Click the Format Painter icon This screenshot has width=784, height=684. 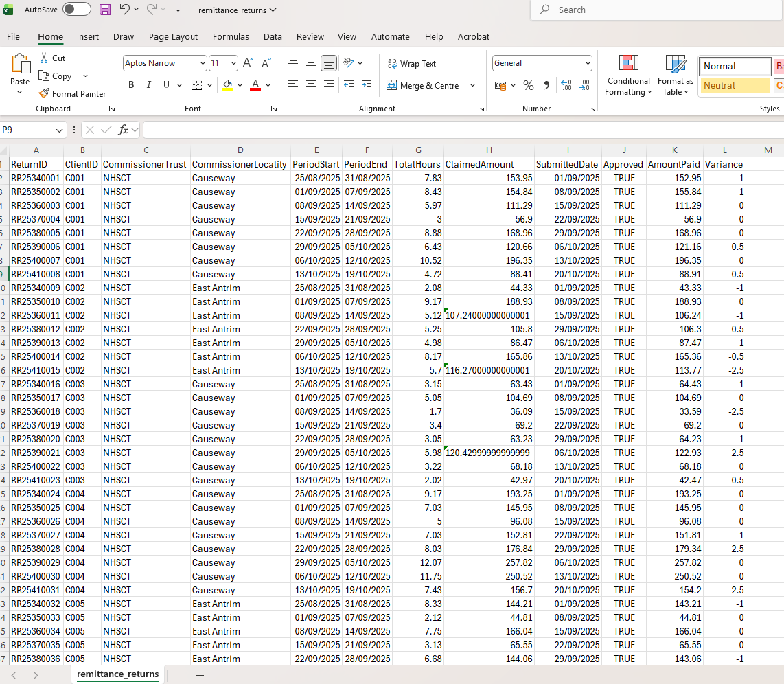click(42, 93)
